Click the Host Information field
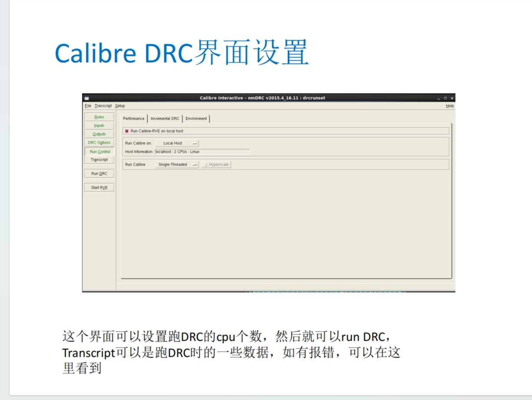This screenshot has width=532, height=400. click(202, 152)
